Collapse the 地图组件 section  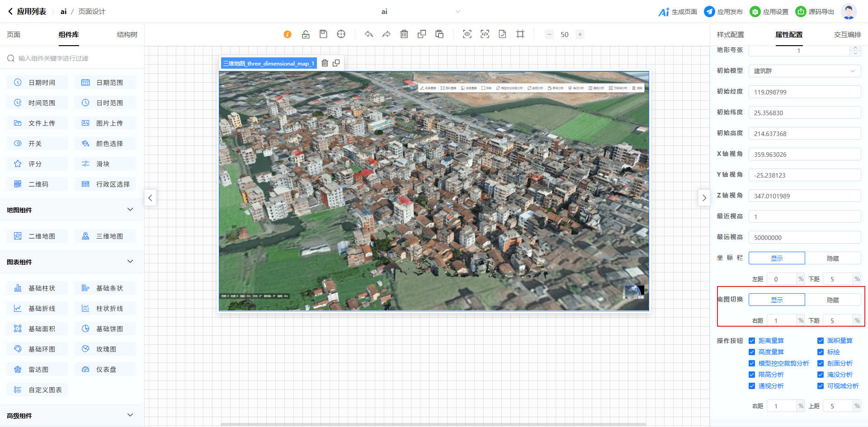click(x=130, y=210)
